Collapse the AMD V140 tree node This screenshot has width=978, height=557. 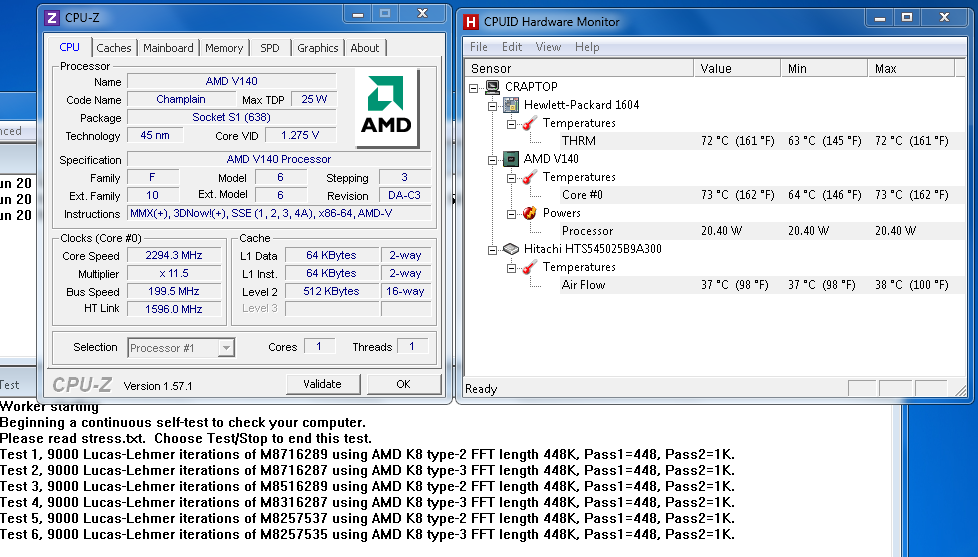pos(493,160)
